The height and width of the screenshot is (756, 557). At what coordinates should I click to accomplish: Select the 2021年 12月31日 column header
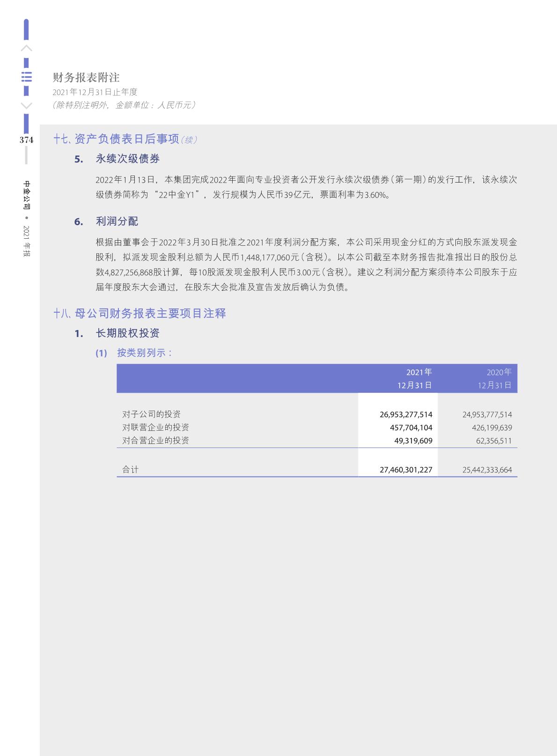pos(415,378)
